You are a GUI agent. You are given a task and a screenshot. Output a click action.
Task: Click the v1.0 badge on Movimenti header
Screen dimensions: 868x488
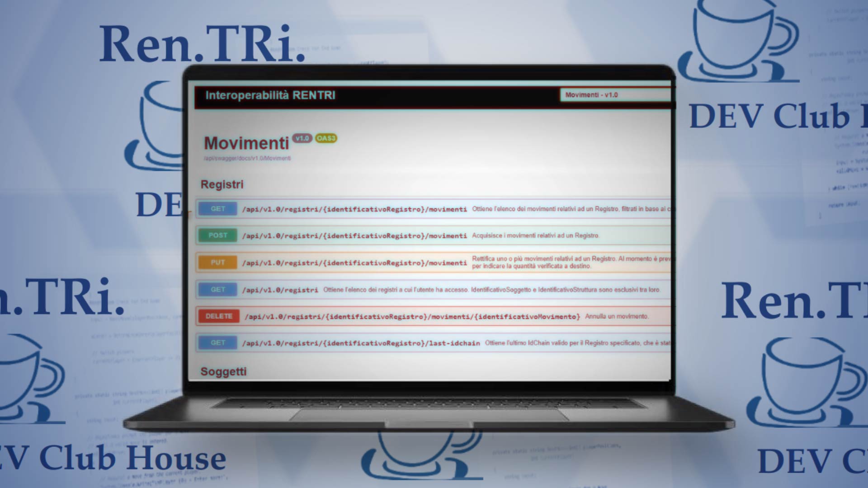(x=301, y=138)
